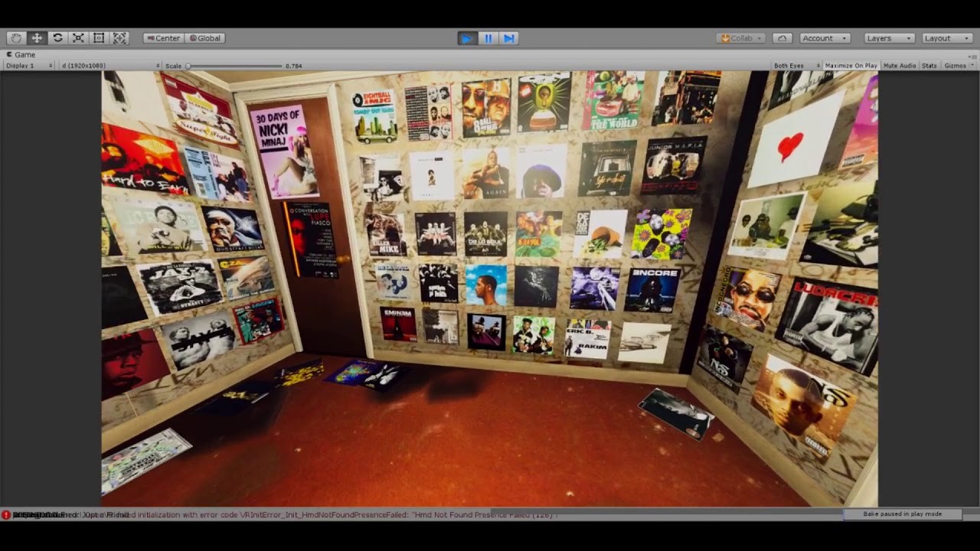Stop playback with the Play button
Viewport: 980px width, 551px height.
click(x=467, y=38)
